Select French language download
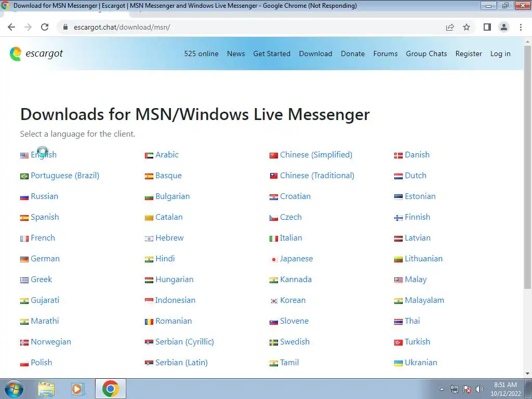The width and height of the screenshot is (532, 399). 43,238
